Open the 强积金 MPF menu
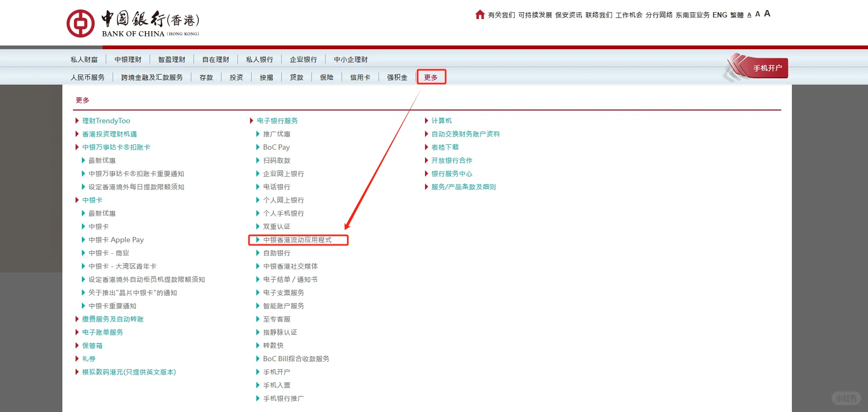Image resolution: width=868 pixels, height=412 pixels. tap(397, 78)
